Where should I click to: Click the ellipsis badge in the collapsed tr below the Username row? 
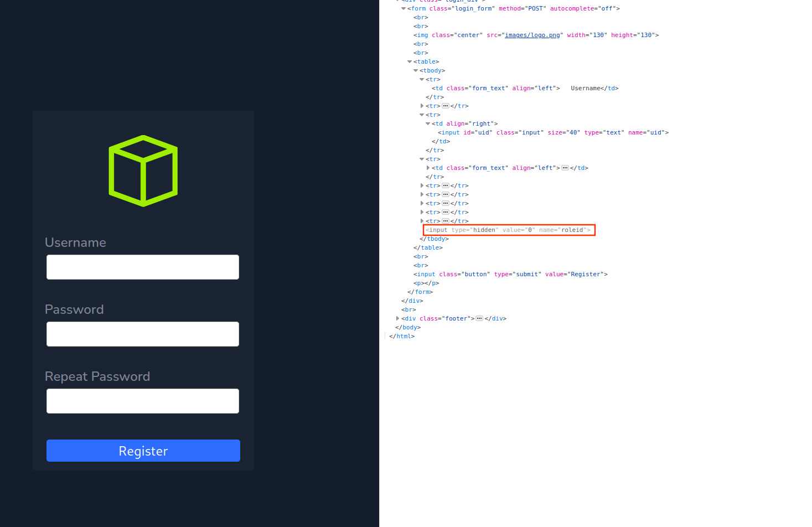click(445, 106)
